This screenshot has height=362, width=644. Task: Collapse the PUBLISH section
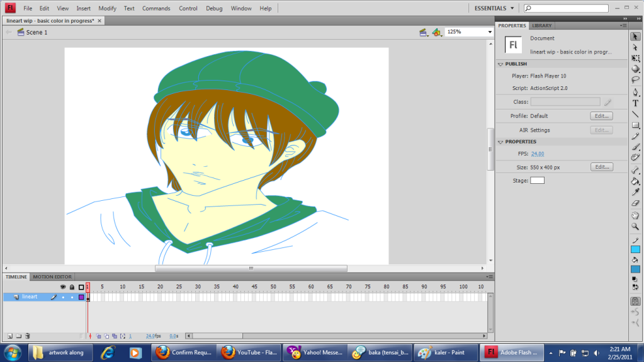coord(500,64)
